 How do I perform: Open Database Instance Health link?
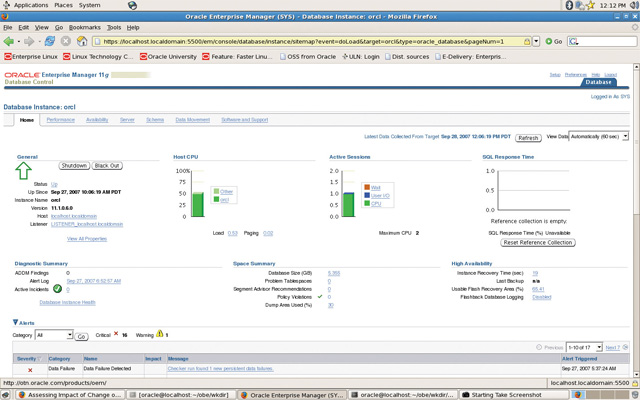(x=67, y=302)
